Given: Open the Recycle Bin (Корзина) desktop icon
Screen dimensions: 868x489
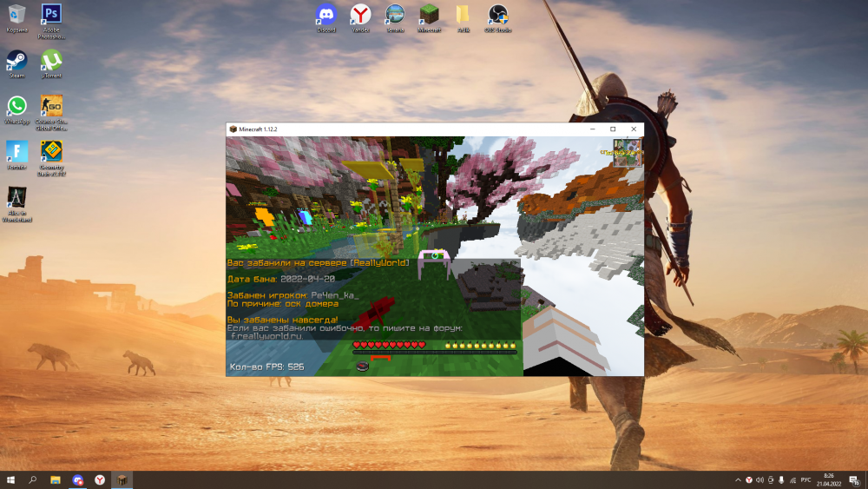Looking at the screenshot, I should pyautogui.click(x=16, y=19).
